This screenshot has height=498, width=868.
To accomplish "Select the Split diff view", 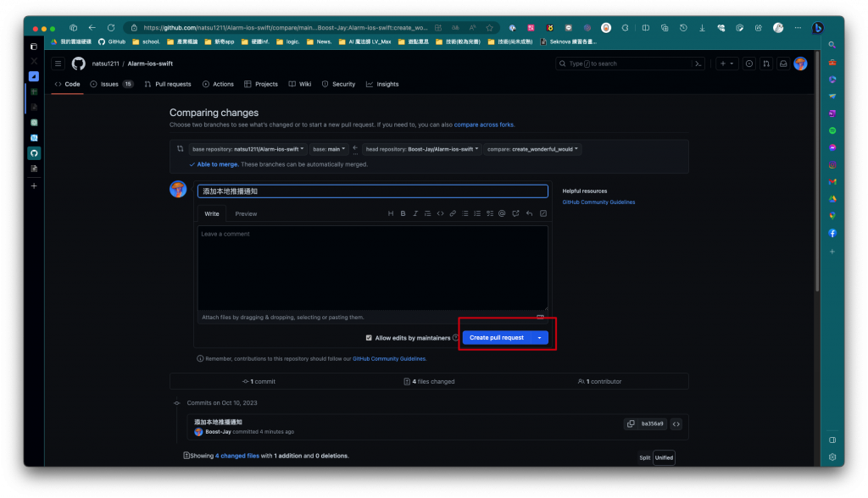I will click(645, 457).
